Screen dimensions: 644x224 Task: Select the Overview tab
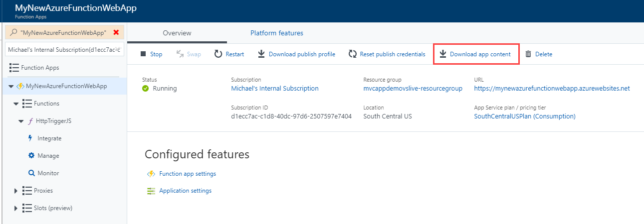177,33
